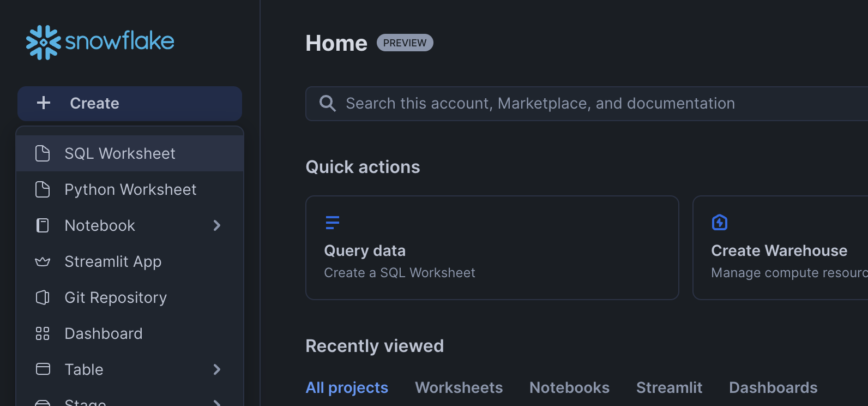The width and height of the screenshot is (868, 406).
Task: Click the Git Repository icon
Action: (x=43, y=297)
